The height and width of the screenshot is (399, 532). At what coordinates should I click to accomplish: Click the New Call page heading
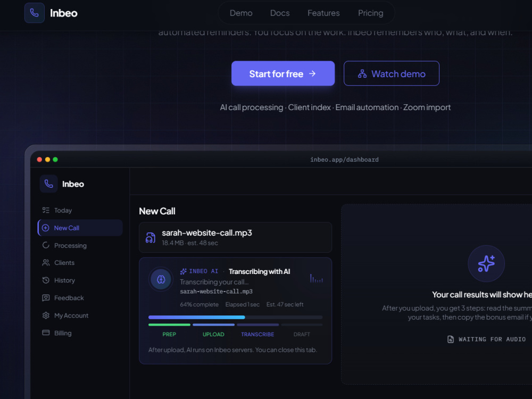coord(157,211)
